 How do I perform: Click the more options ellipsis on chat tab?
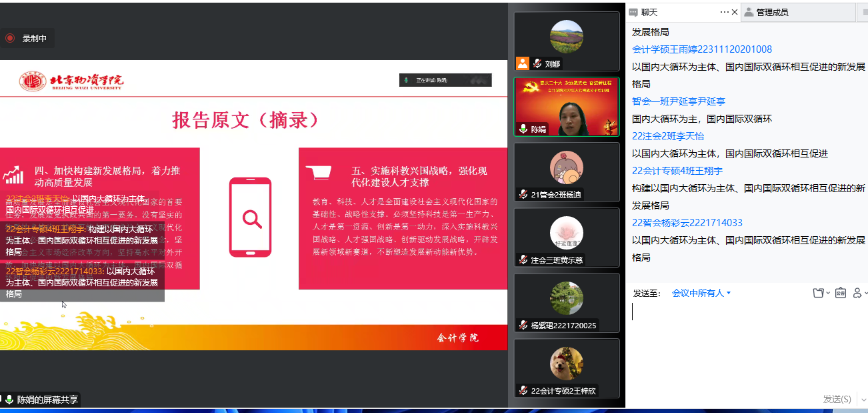click(725, 12)
